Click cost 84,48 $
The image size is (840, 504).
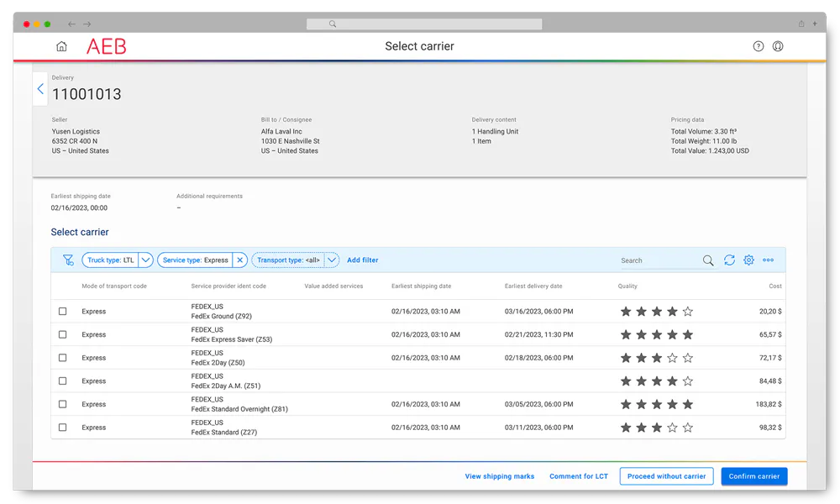tap(769, 381)
